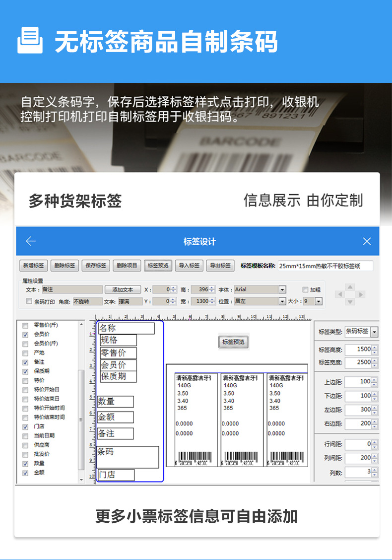Image resolution: width=392 pixels, height=560 pixels.
Task: Click the left arrow on the direction pad
Action: pos(340,294)
